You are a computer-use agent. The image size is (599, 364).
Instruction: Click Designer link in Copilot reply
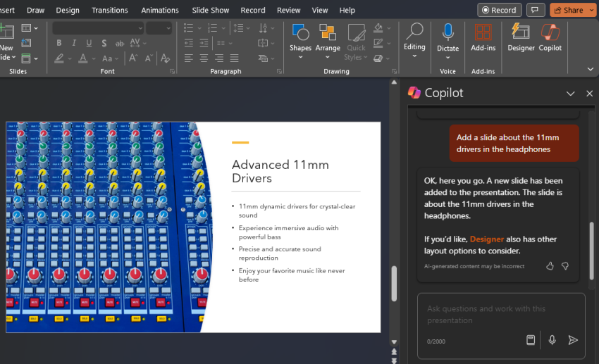pos(487,239)
